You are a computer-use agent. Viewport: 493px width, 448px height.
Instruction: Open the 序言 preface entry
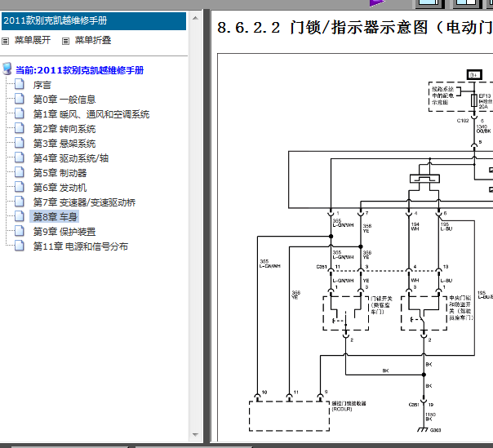click(x=42, y=85)
